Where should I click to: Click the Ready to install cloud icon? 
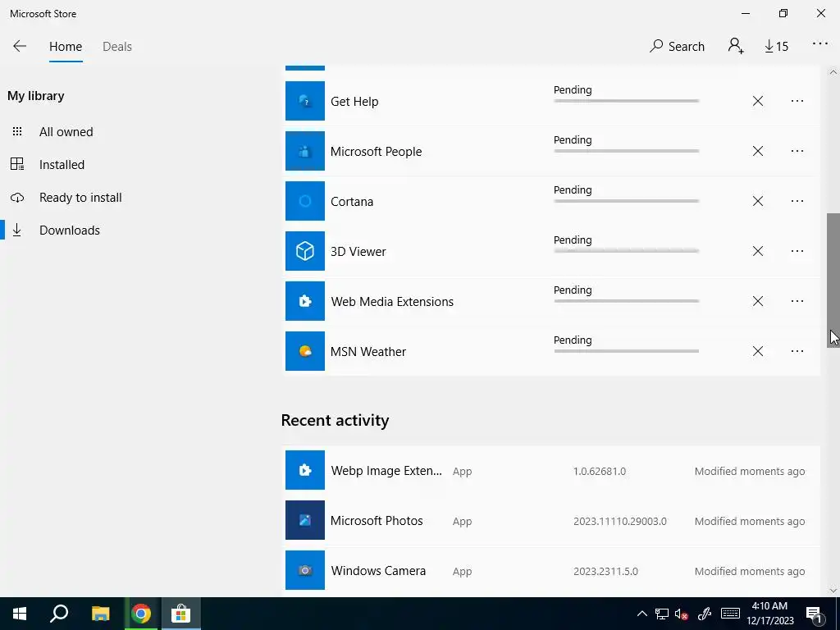click(x=17, y=198)
